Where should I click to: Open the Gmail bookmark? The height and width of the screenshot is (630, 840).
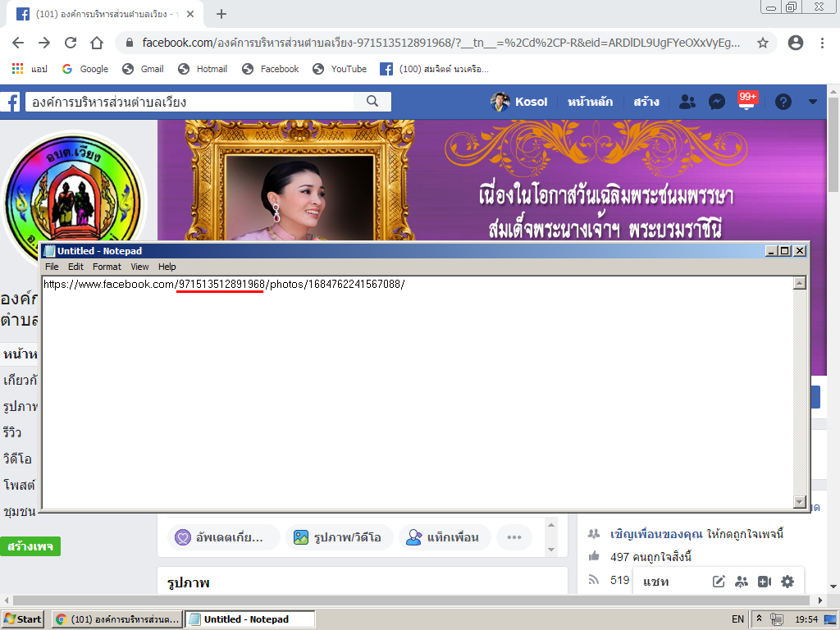click(x=143, y=69)
